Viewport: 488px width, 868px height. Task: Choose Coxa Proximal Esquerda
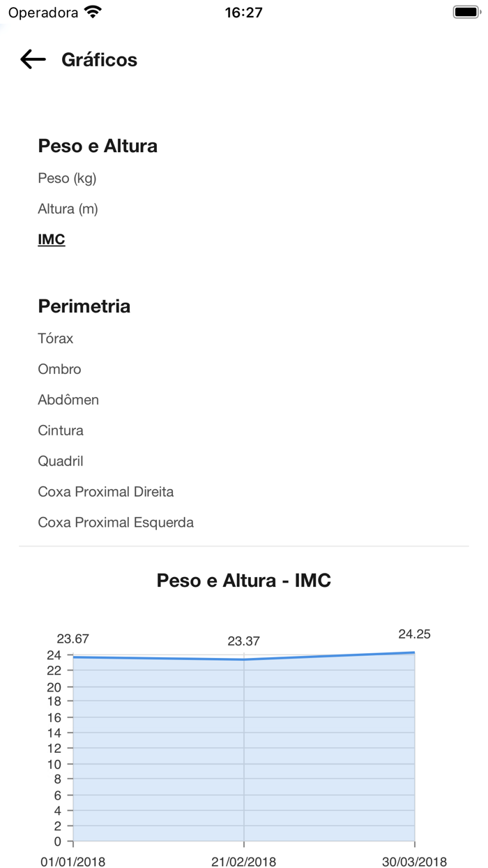(116, 523)
